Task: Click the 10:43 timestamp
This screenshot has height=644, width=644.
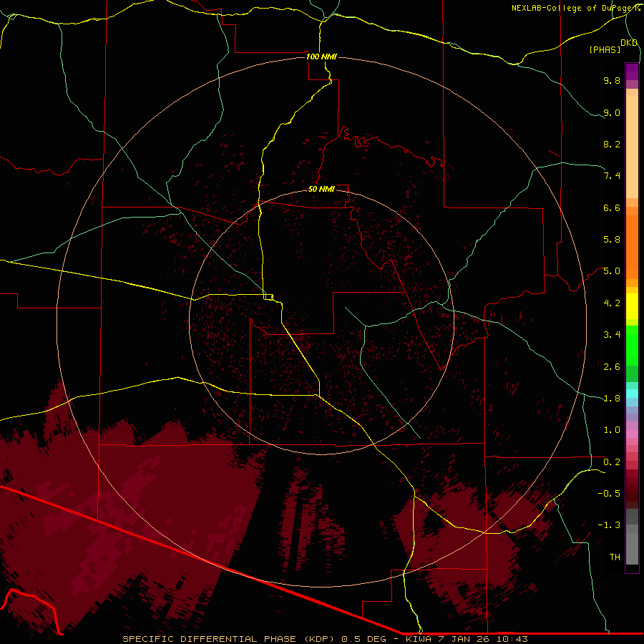Action: pyautogui.click(x=512, y=639)
